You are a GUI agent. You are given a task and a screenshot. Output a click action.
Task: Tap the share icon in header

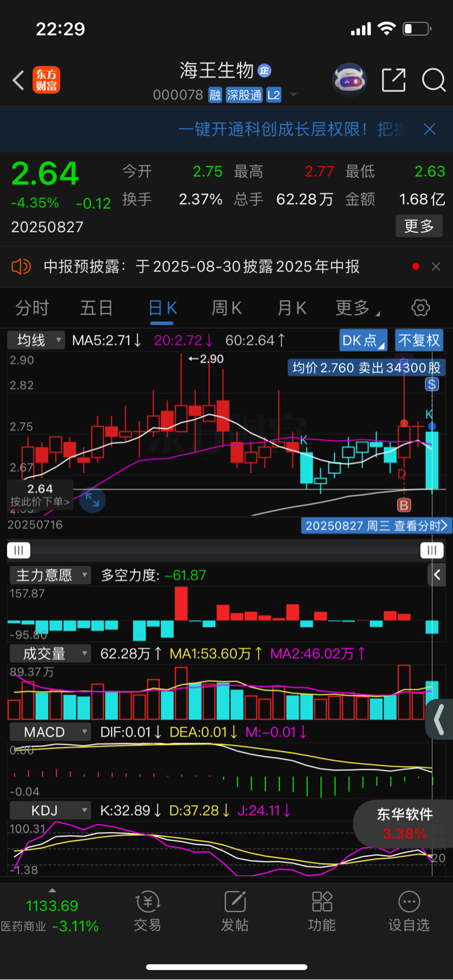coord(393,80)
